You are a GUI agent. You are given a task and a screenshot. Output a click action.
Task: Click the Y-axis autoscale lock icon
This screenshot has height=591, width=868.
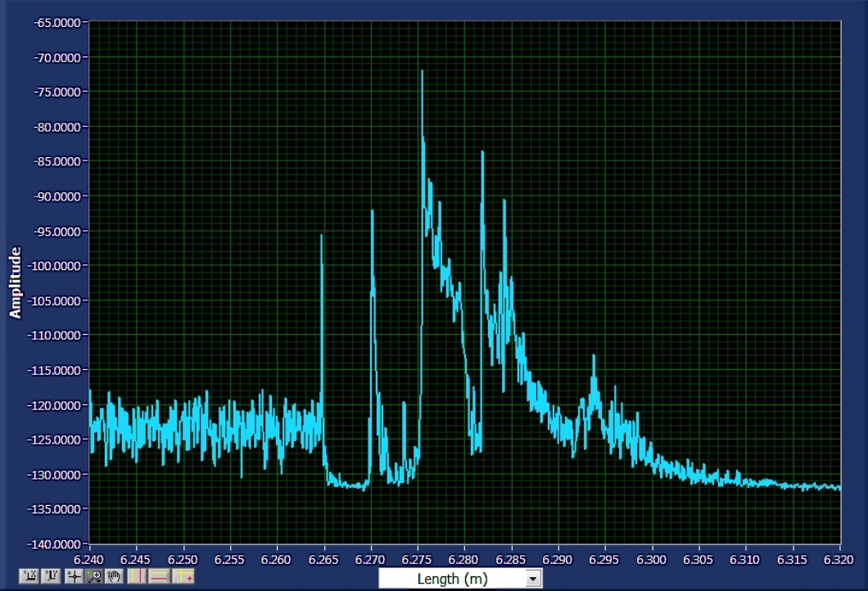(51, 576)
